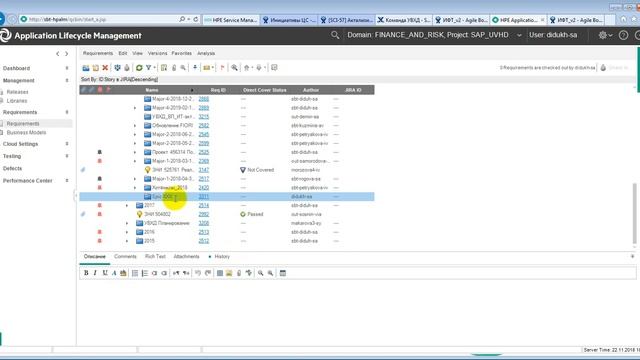
Task: Expand the 2017 folder
Action: (x=127, y=206)
